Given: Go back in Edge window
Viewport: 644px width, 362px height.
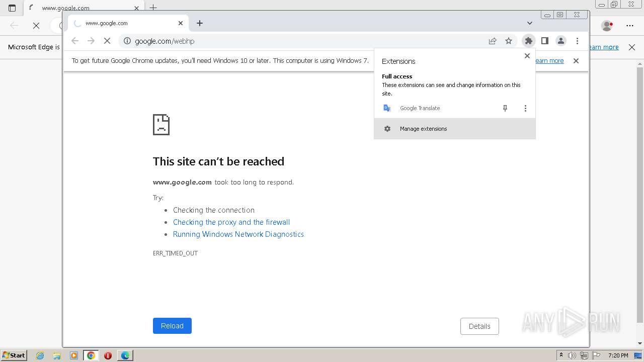Looking at the screenshot, I should click(x=14, y=25).
